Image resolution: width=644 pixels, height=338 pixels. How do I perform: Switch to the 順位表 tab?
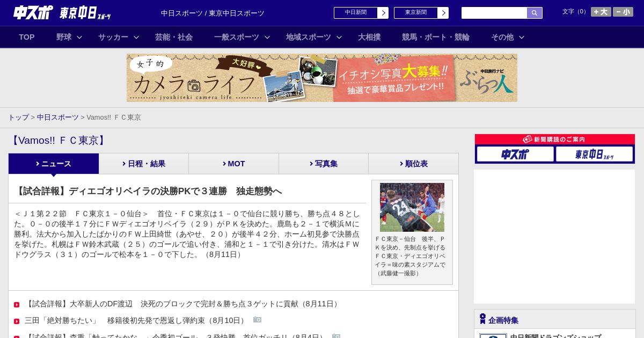(414, 164)
